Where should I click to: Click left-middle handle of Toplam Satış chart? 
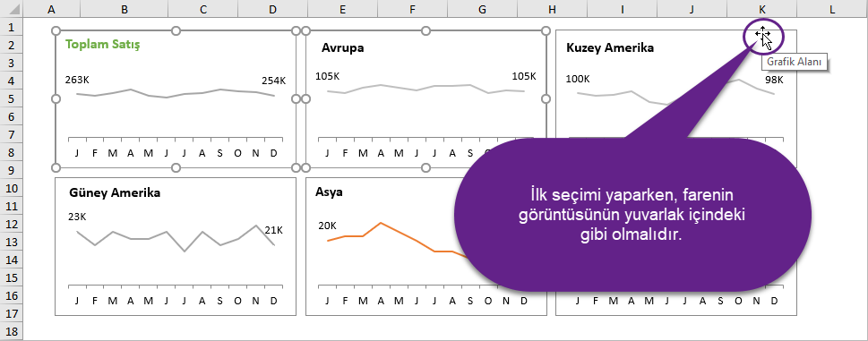point(56,99)
